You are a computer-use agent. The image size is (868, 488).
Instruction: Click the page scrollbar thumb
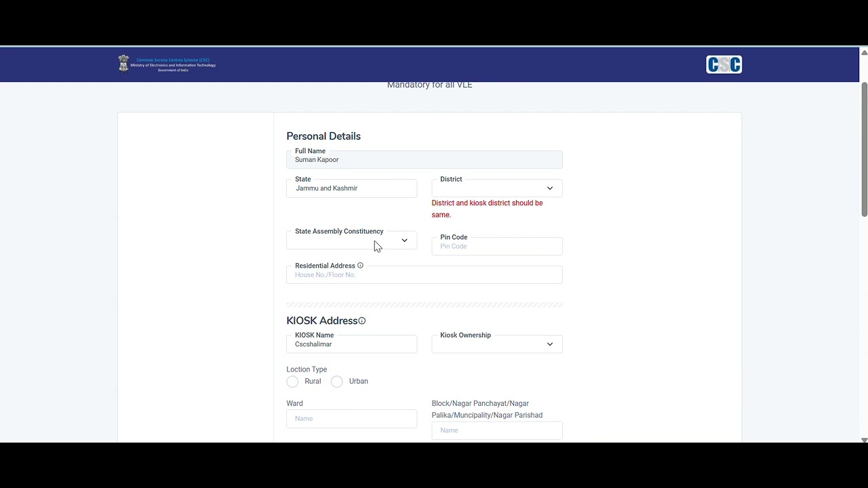click(864, 149)
